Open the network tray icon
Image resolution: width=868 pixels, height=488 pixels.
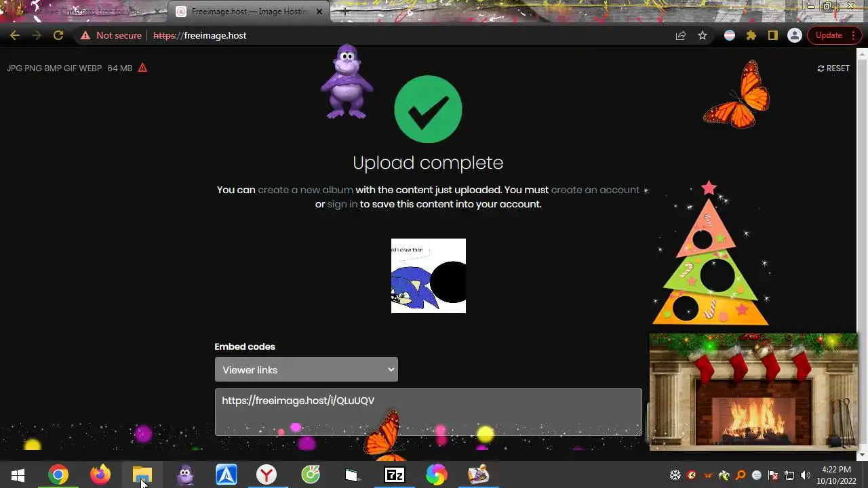[789, 475]
